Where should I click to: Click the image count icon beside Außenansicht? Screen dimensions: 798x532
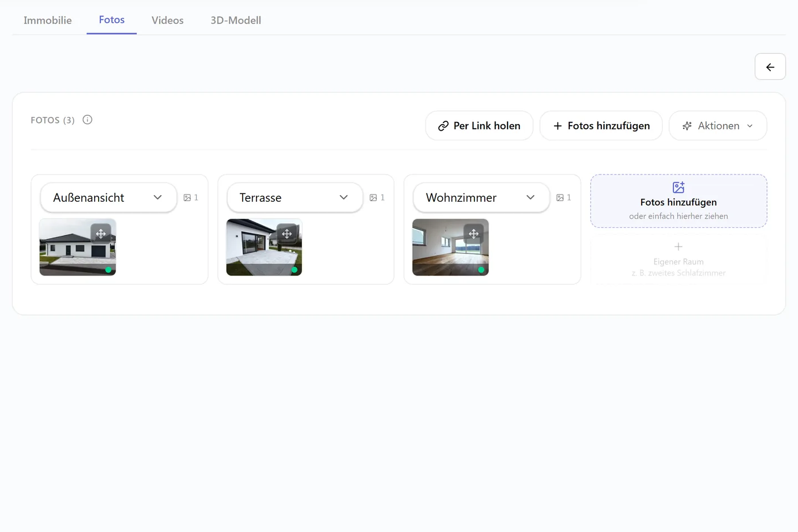[187, 198]
